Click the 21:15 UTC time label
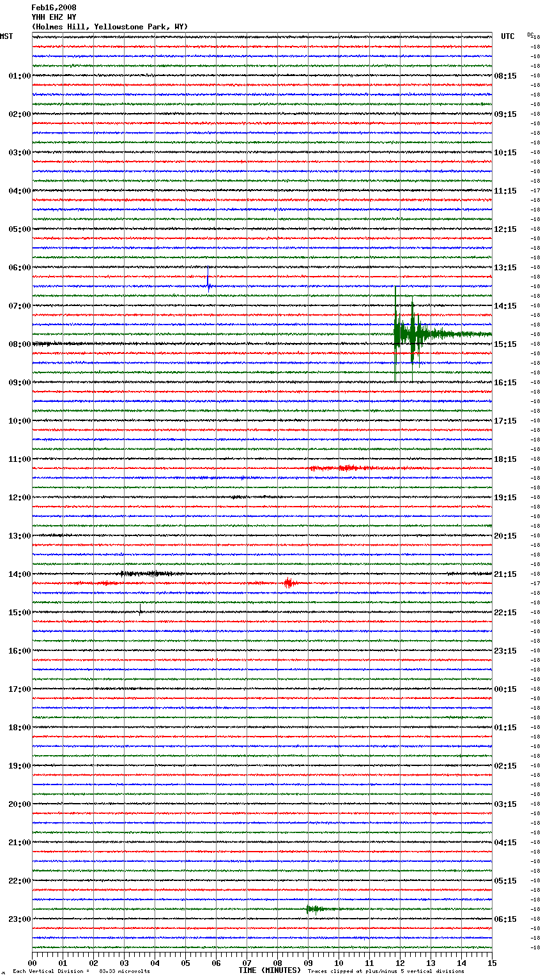The height and width of the screenshot is (980, 543). tap(505, 574)
